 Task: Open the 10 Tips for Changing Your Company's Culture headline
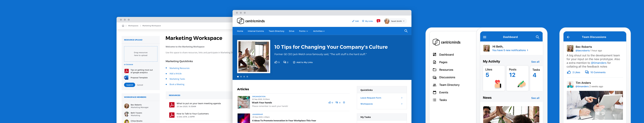coord(331,47)
